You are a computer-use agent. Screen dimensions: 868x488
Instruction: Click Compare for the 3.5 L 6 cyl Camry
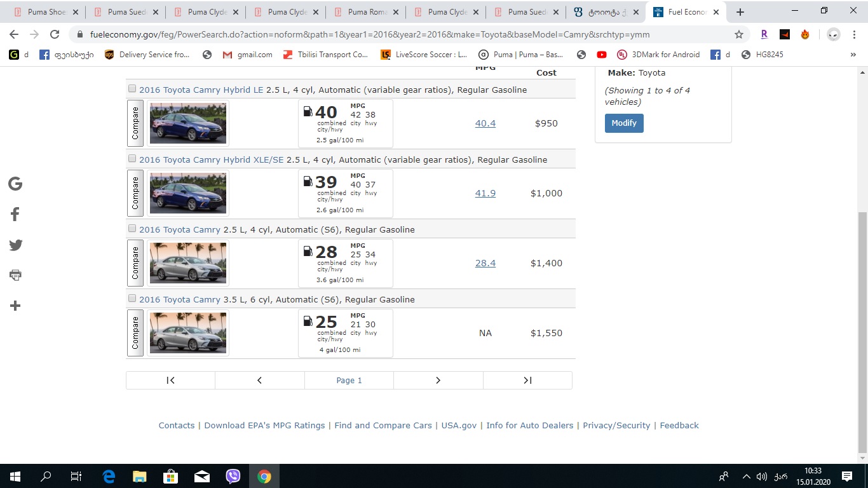(135, 333)
